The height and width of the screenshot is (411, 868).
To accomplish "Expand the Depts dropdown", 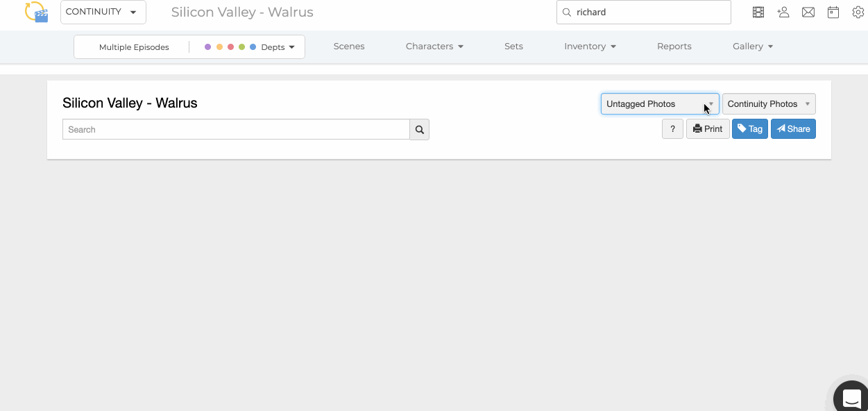I will [x=278, y=47].
